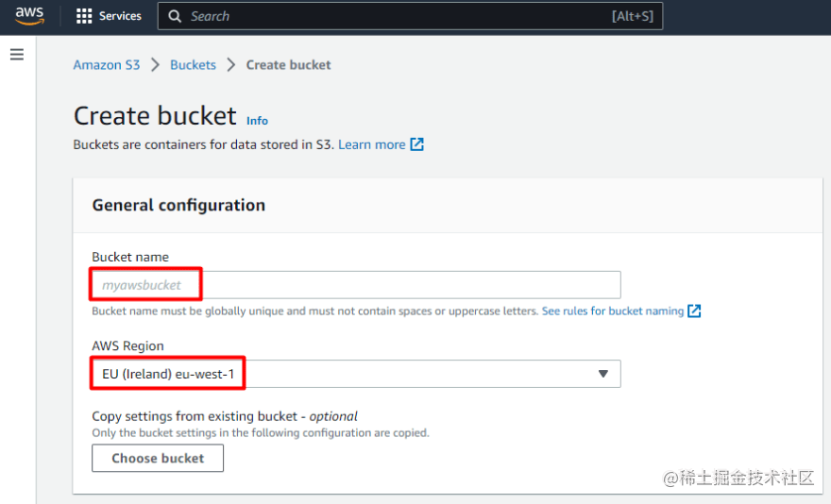Navigate to Buckets breadcrumb
Viewport: 831px width, 504px height.
pyautogui.click(x=193, y=65)
